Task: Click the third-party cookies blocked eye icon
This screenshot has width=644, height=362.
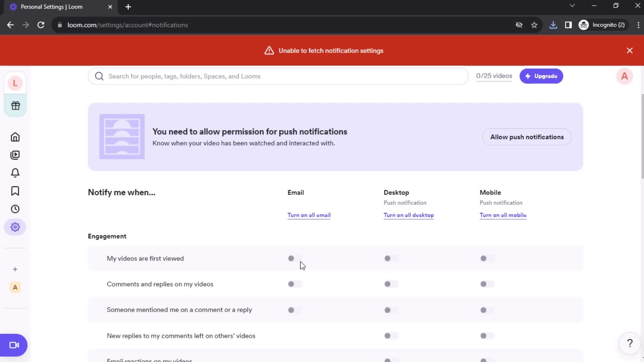Action: tap(519, 25)
